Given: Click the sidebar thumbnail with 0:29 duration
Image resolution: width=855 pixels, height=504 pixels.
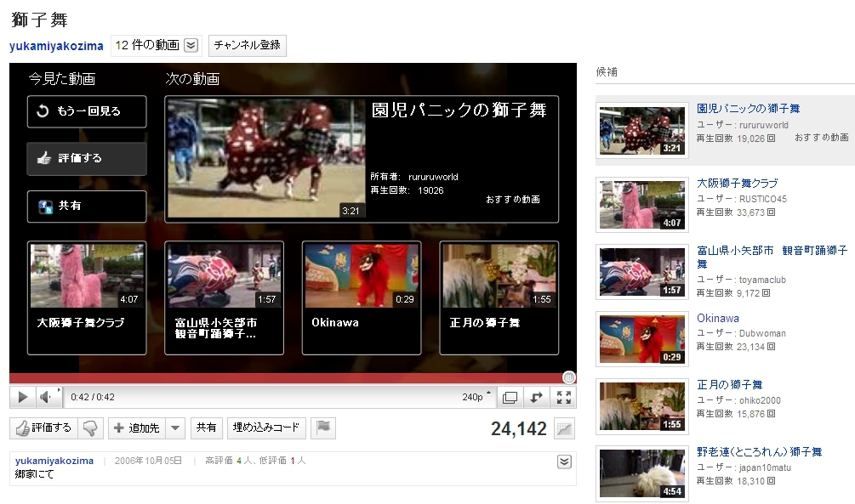Looking at the screenshot, I should (x=642, y=339).
